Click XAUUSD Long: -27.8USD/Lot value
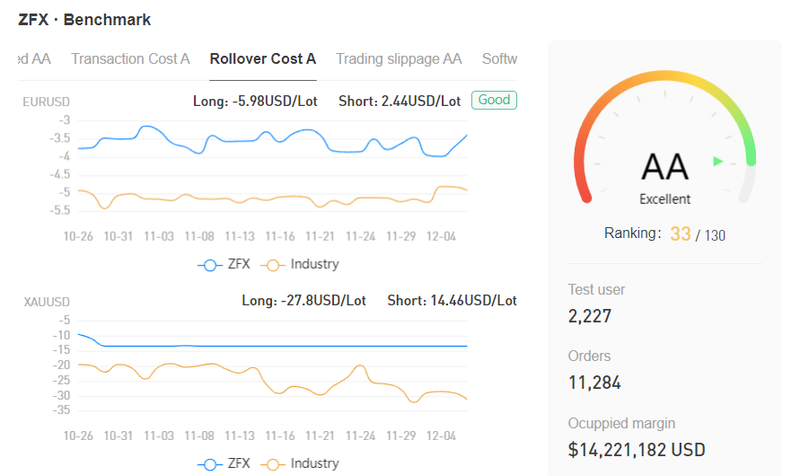This screenshot has height=476, width=800. [x=304, y=300]
